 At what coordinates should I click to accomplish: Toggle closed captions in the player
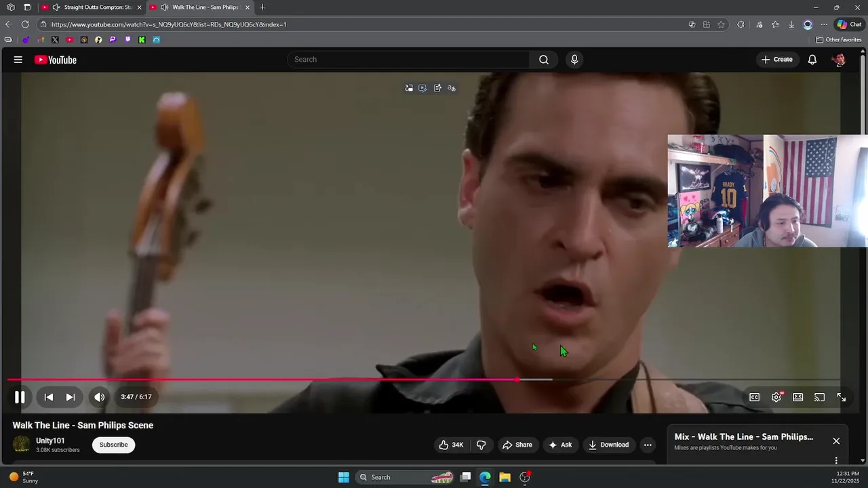(x=754, y=397)
